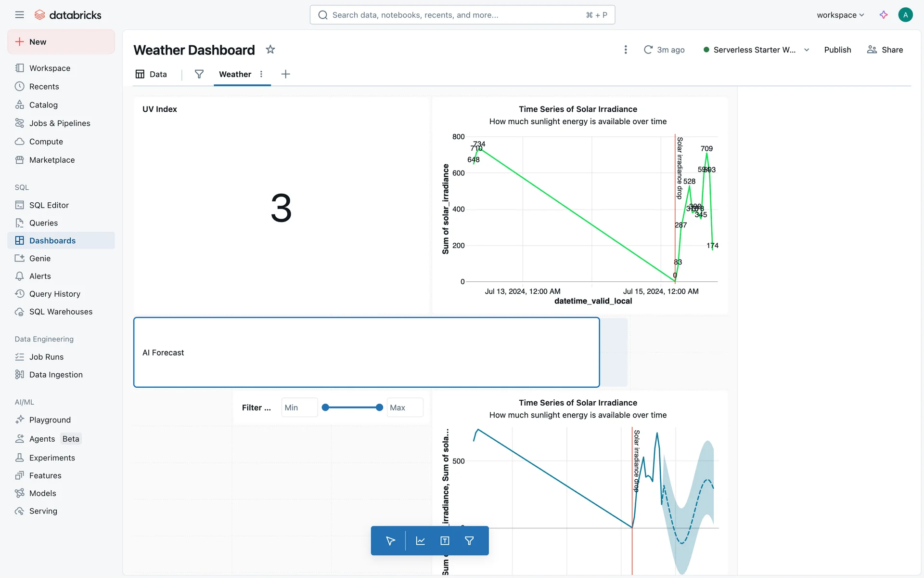Open the Databricks Assistant sparkle icon
The height and width of the screenshot is (578, 924).
click(x=884, y=15)
